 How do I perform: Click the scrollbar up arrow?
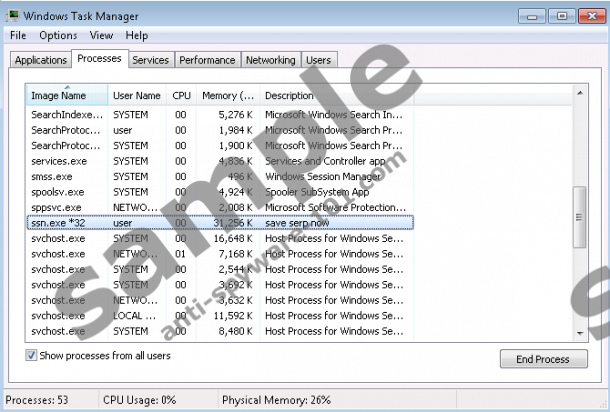pos(579,93)
